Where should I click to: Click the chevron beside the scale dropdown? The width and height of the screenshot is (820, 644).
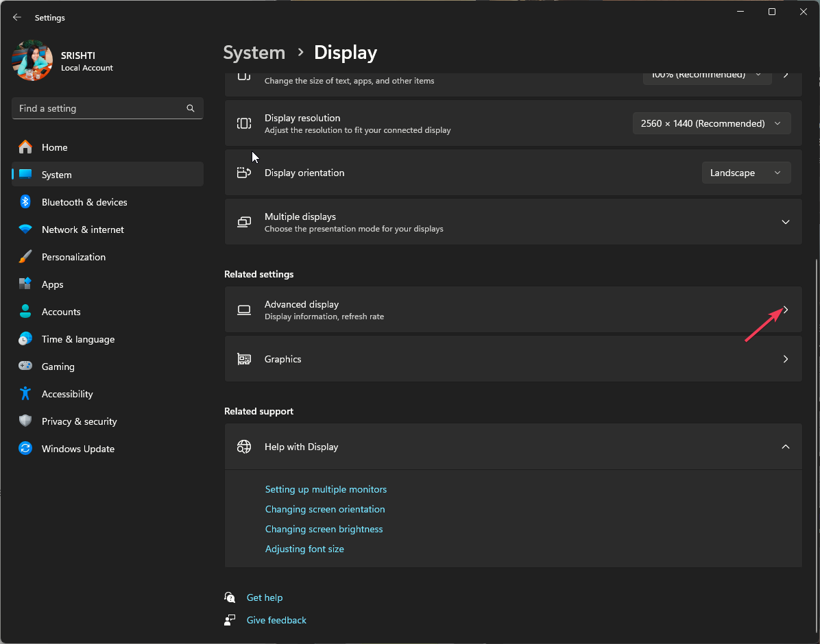click(786, 76)
